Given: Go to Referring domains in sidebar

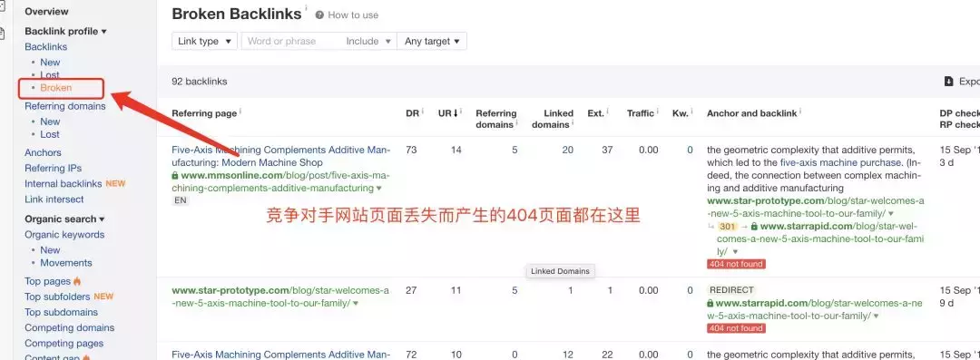Looking at the screenshot, I should click(x=65, y=106).
